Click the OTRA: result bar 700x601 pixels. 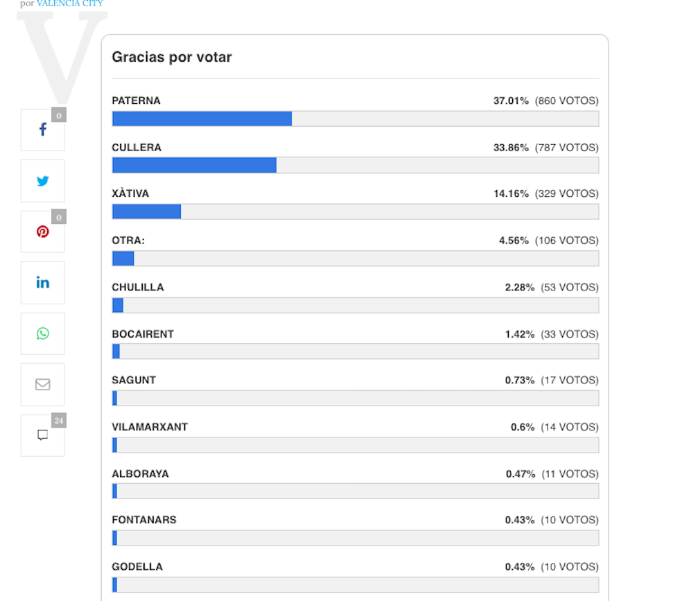point(355,259)
